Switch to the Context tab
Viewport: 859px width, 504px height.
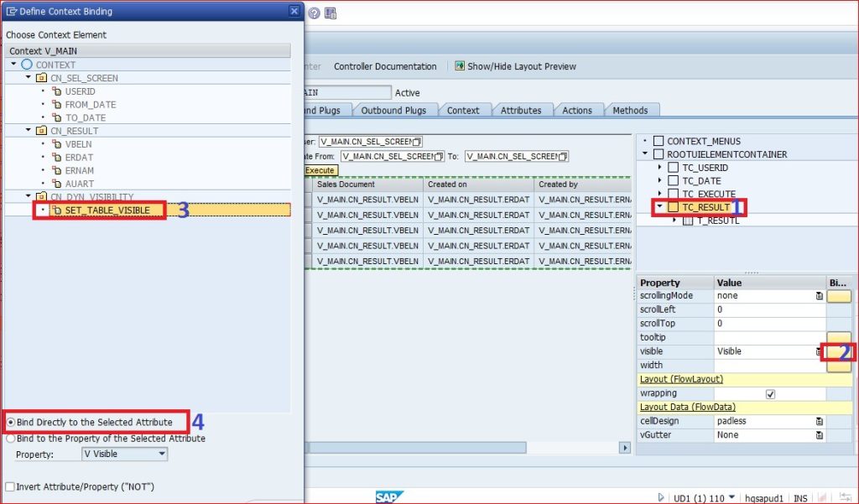pos(463,110)
